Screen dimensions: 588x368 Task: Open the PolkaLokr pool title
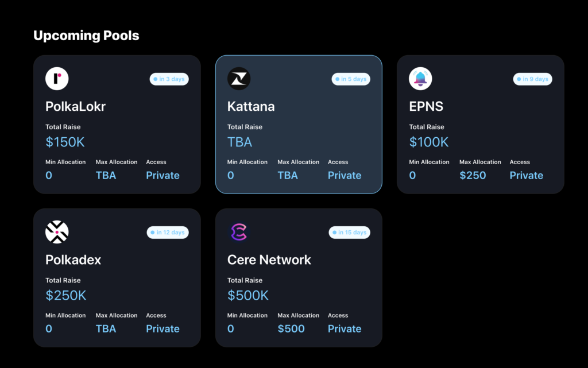coord(75,106)
